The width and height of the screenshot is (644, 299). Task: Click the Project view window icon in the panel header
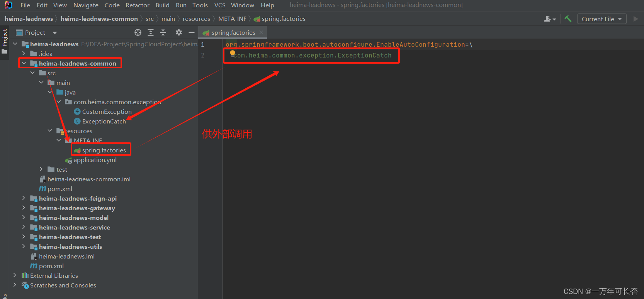(x=19, y=32)
